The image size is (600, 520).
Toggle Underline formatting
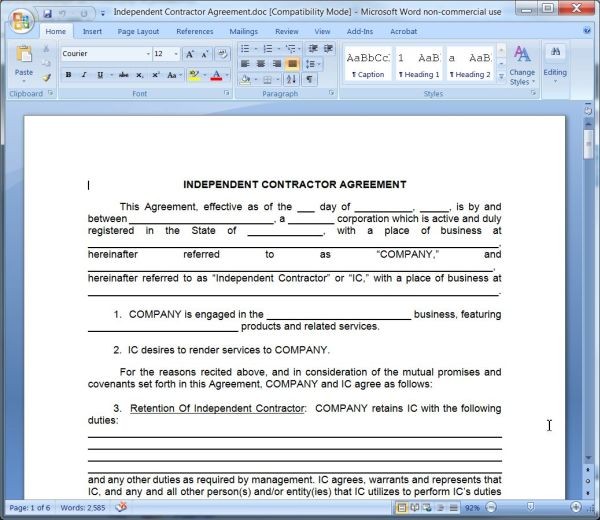[x=100, y=75]
